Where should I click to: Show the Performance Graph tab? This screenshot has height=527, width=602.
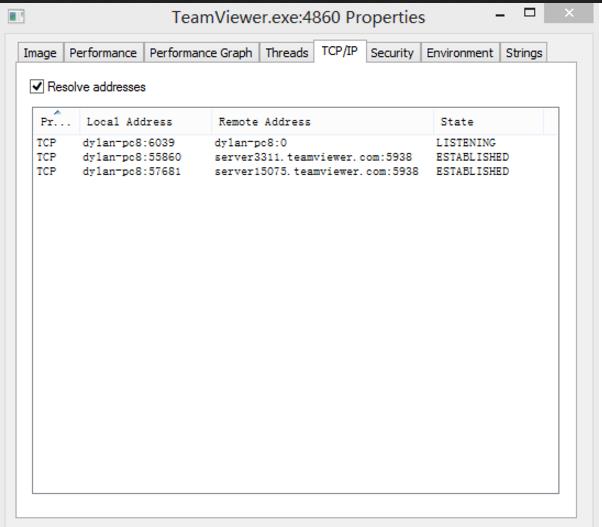(201, 53)
